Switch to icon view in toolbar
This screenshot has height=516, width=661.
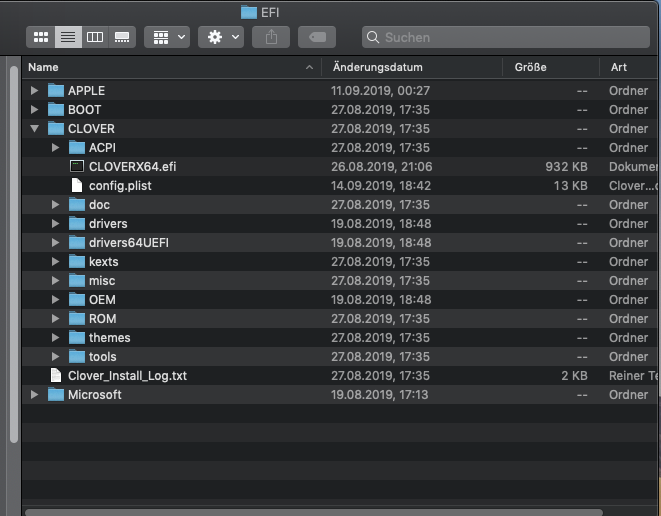click(x=40, y=37)
